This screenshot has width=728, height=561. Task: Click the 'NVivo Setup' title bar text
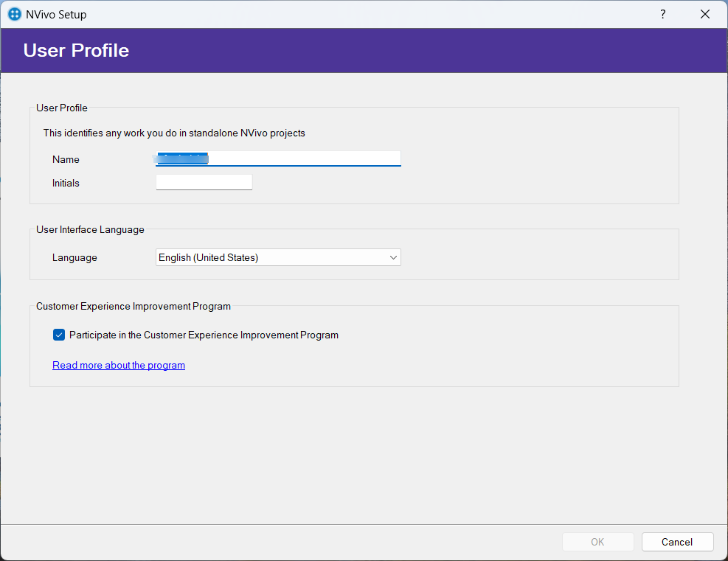coord(56,14)
